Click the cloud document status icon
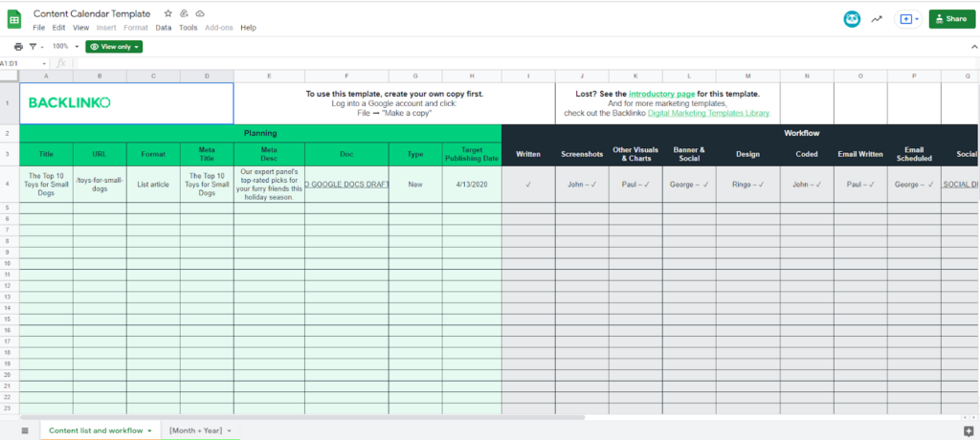 click(x=199, y=14)
